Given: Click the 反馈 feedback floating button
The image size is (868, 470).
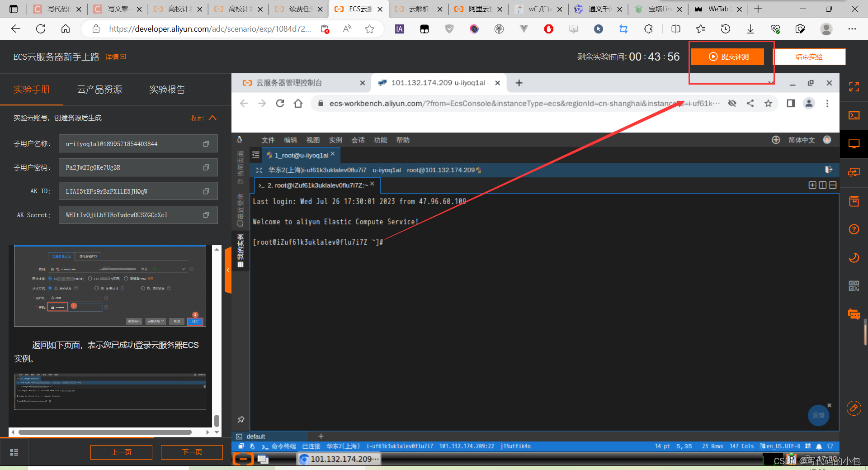Looking at the screenshot, I should (818, 415).
